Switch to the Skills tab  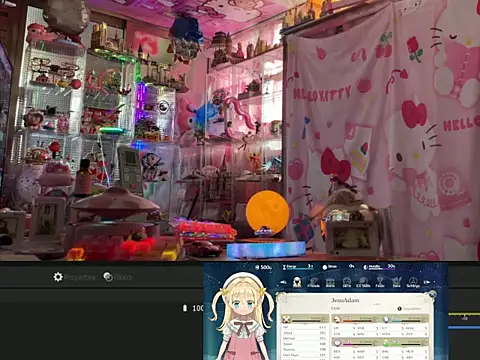347,282
